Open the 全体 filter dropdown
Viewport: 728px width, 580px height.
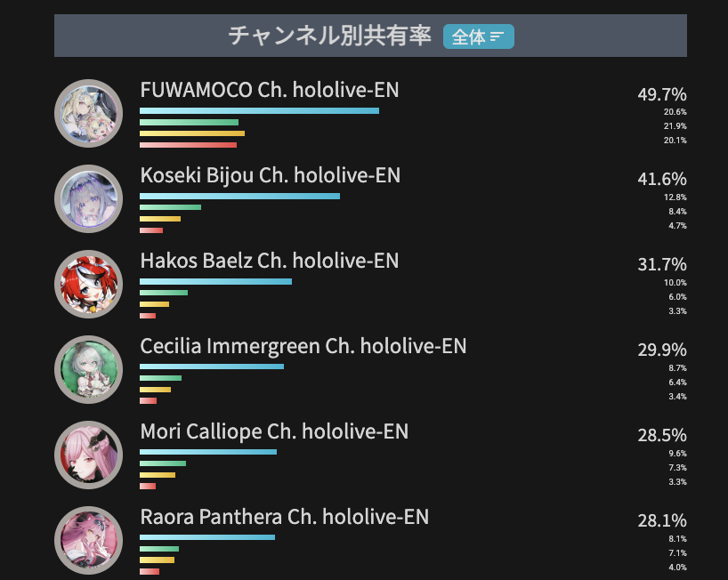[x=478, y=36]
